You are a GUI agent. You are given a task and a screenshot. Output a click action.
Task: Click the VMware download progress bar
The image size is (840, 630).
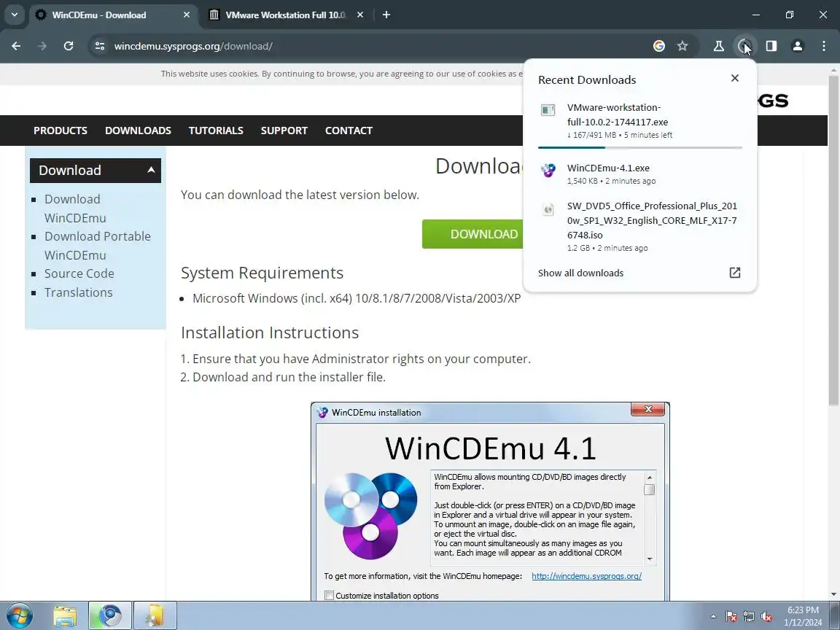(639, 147)
